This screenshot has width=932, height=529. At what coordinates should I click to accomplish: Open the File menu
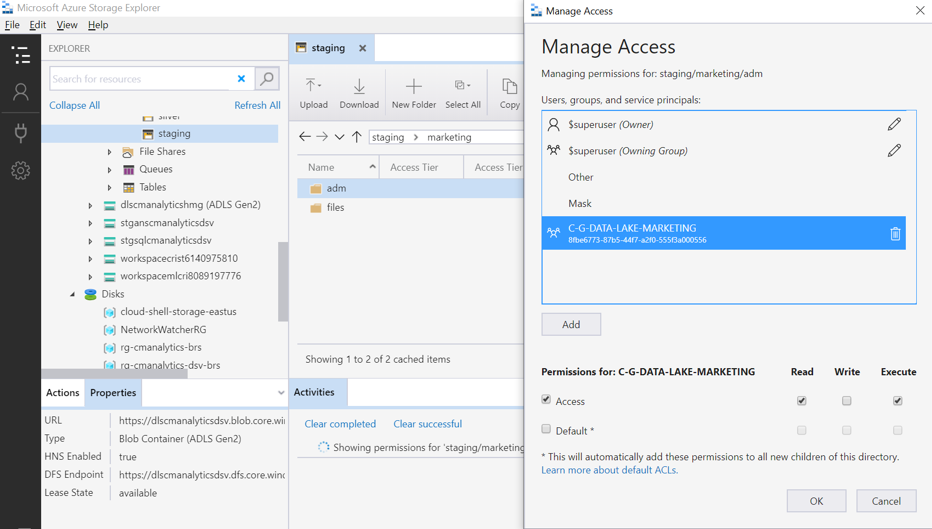coord(12,25)
